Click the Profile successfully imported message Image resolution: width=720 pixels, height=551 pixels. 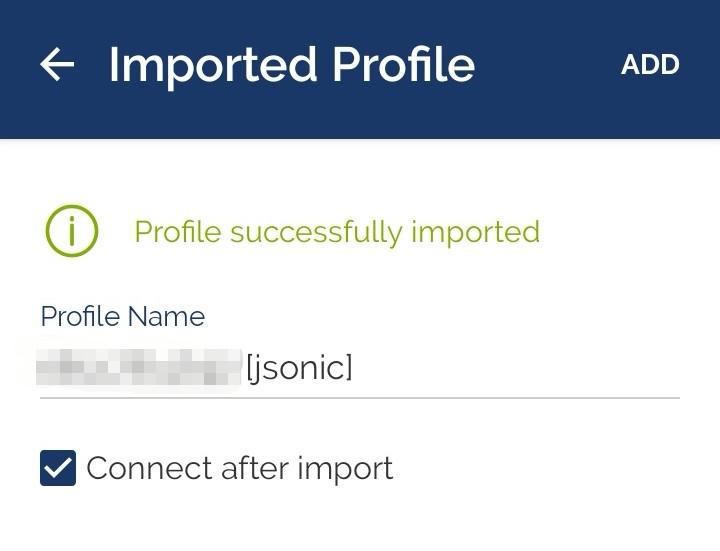[x=337, y=232]
